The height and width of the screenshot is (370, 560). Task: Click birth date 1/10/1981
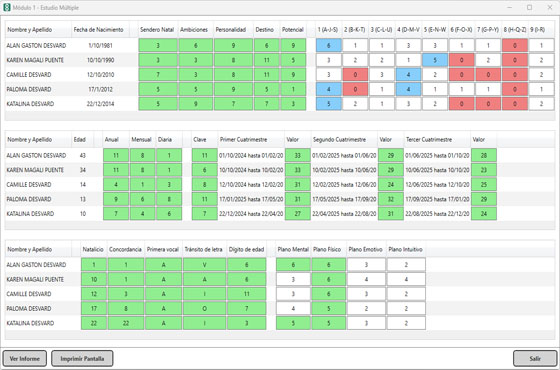tap(100, 46)
